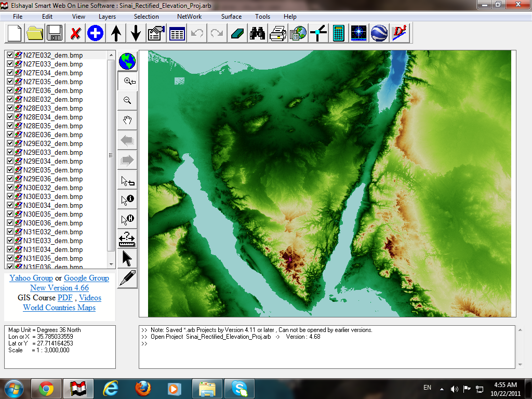The height and width of the screenshot is (399, 532).
Task: Open the File menu
Action: [x=18, y=16]
